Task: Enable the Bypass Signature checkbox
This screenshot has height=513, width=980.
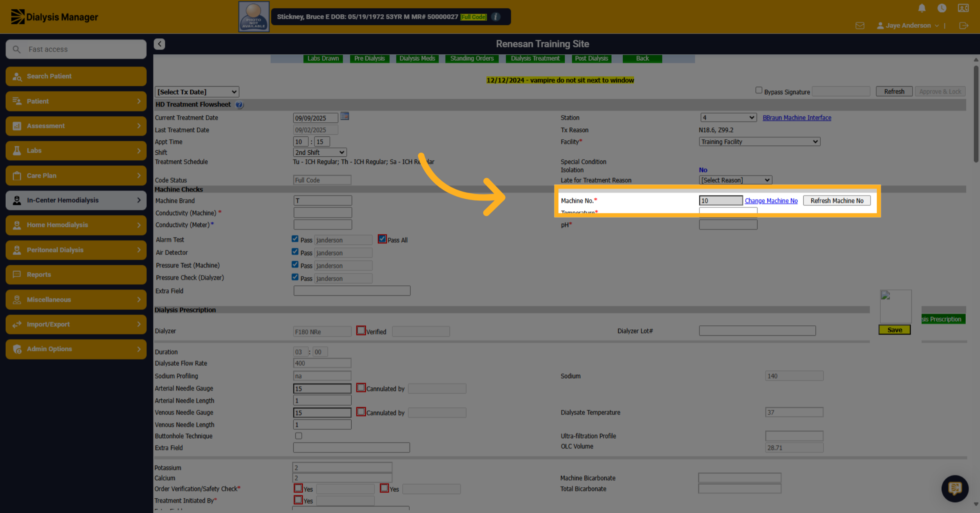Action: [759, 90]
